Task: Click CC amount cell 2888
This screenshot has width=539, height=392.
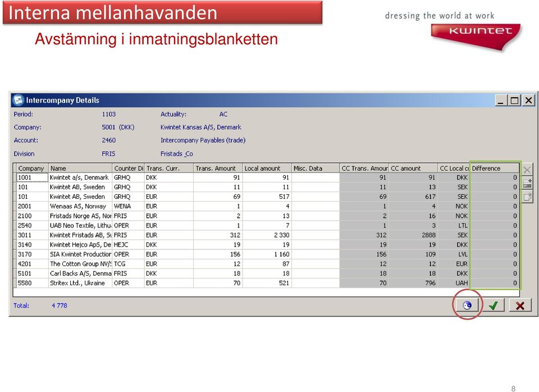Action: tap(414, 235)
